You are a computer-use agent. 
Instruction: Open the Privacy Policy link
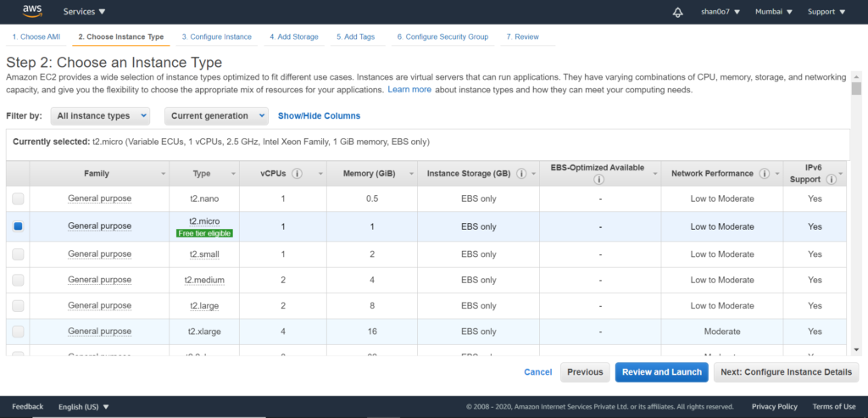pos(775,406)
